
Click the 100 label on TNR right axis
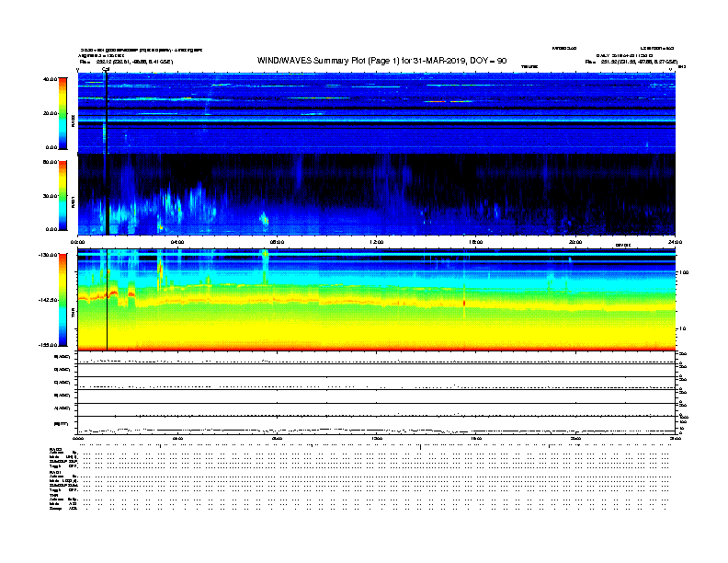click(x=684, y=272)
